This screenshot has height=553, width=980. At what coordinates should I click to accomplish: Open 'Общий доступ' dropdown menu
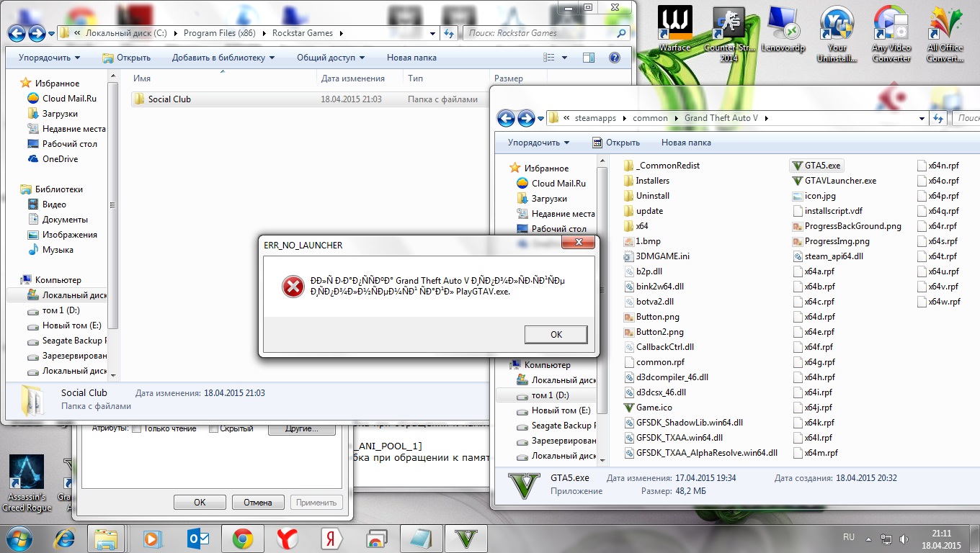pyautogui.click(x=331, y=58)
